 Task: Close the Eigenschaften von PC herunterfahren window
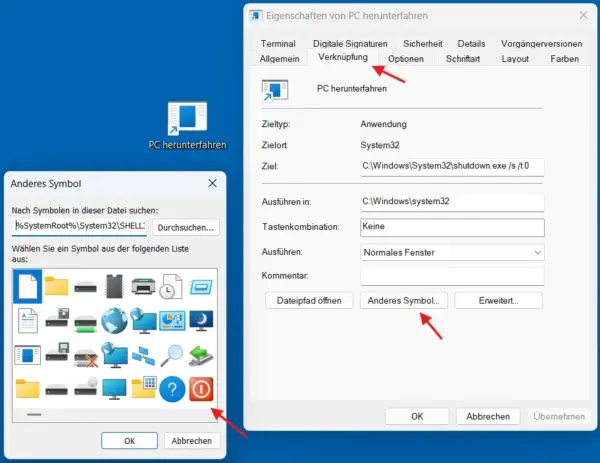click(583, 15)
